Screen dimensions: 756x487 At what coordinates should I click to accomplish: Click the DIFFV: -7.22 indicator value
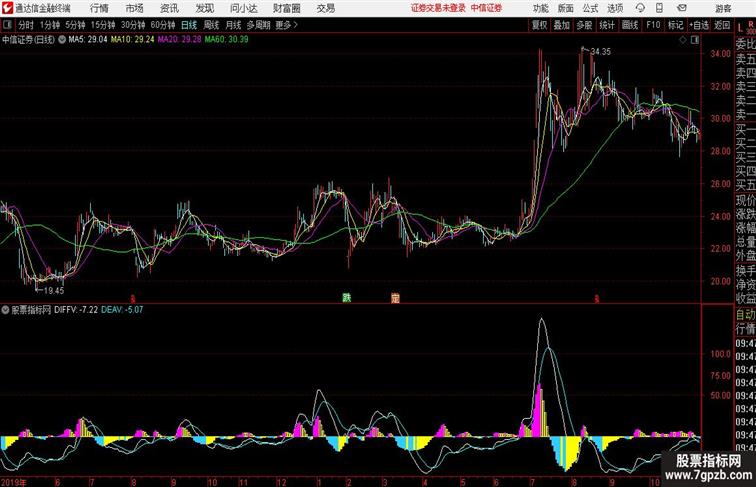click(x=76, y=310)
